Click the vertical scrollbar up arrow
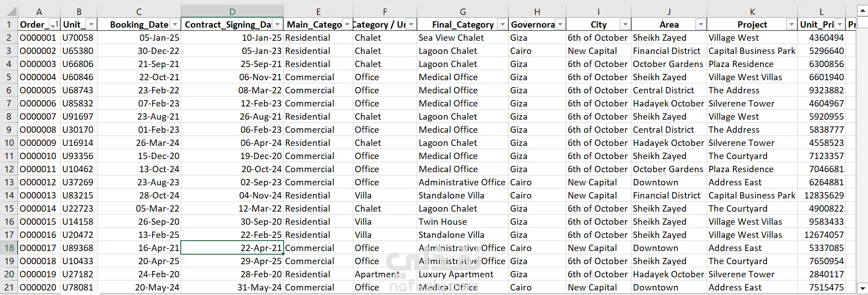The width and height of the screenshot is (868, 295). coord(862,10)
